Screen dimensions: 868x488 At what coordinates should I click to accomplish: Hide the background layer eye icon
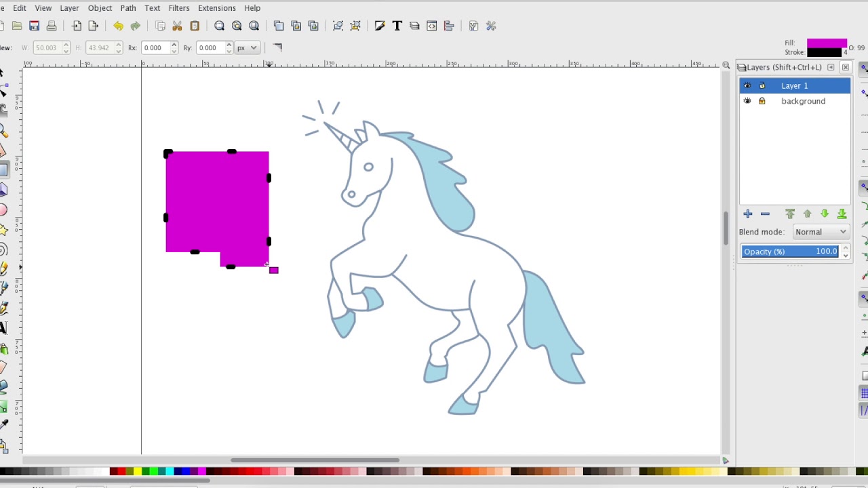[x=747, y=101]
